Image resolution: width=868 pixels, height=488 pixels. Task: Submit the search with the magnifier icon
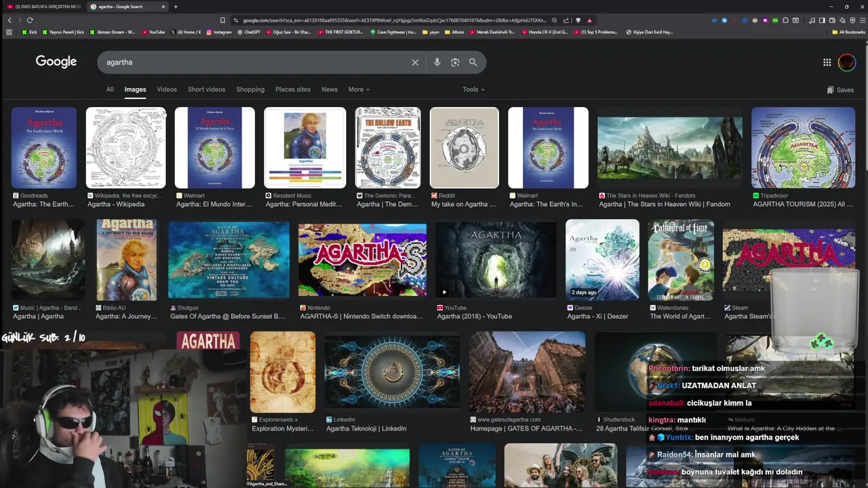(x=473, y=62)
